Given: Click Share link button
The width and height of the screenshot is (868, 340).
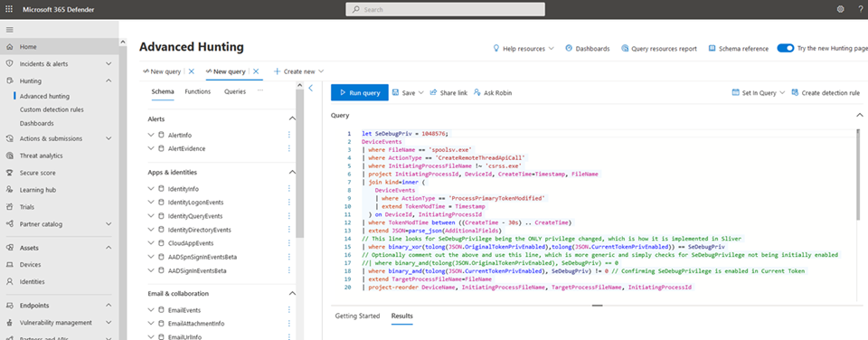Looking at the screenshot, I should [448, 93].
